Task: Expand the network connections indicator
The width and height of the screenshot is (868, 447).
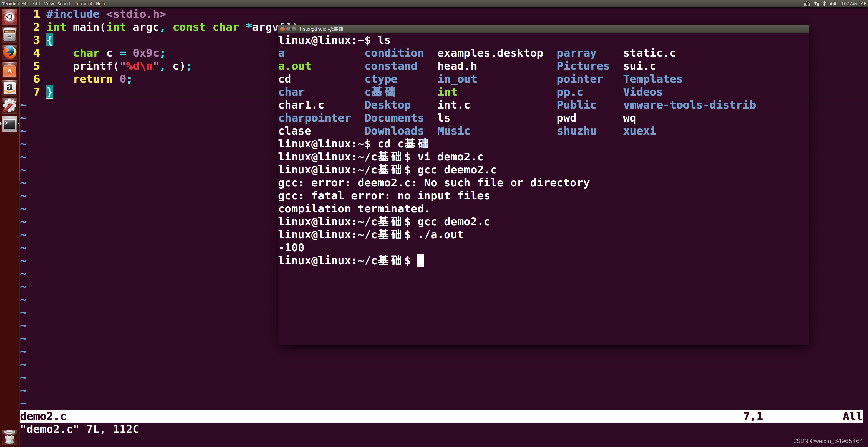Action: pyautogui.click(x=816, y=4)
